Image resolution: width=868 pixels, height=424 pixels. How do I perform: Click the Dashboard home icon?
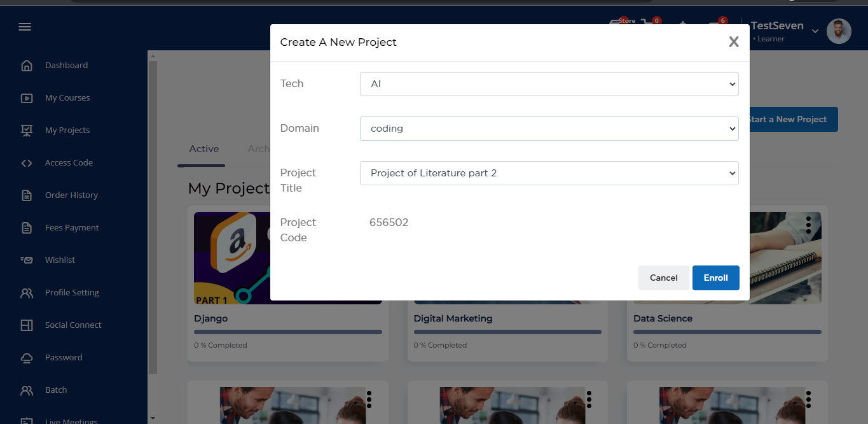tap(27, 66)
